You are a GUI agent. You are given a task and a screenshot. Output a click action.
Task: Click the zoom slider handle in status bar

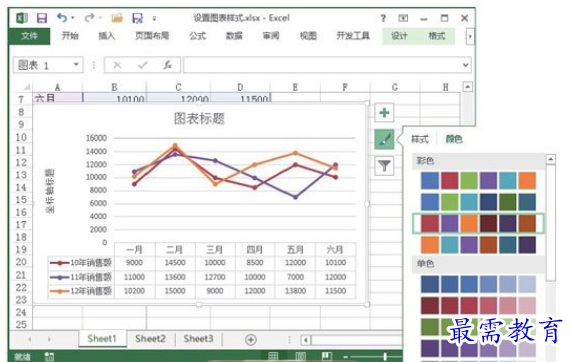(x=385, y=357)
